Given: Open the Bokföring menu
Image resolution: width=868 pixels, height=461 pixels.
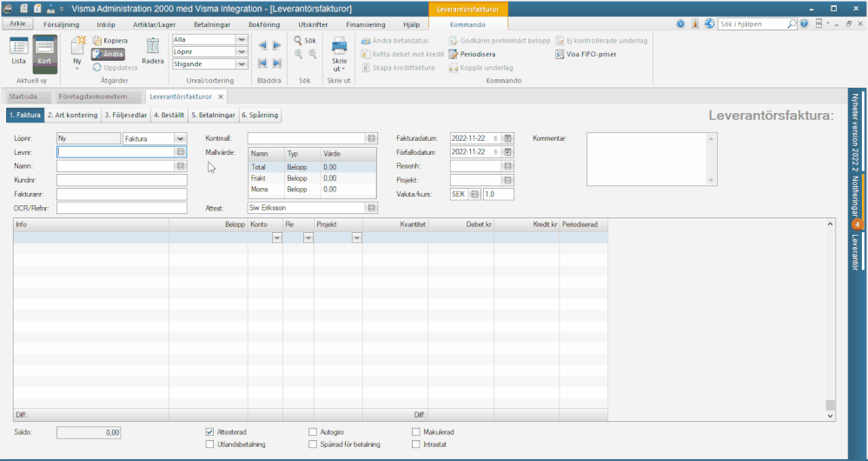Looking at the screenshot, I should [264, 24].
